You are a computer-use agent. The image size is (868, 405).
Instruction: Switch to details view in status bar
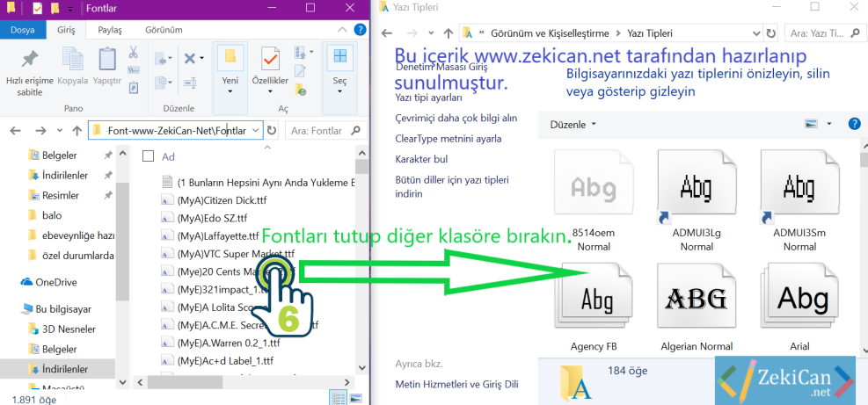[339, 398]
